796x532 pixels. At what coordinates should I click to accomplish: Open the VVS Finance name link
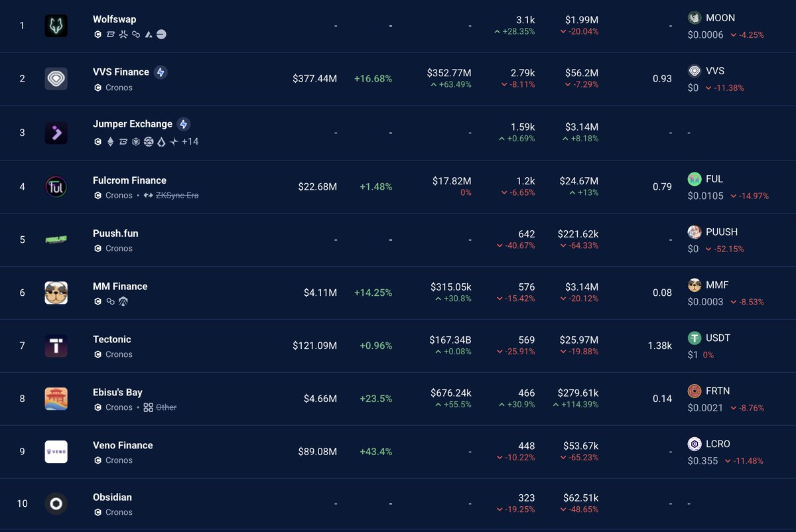[121, 72]
